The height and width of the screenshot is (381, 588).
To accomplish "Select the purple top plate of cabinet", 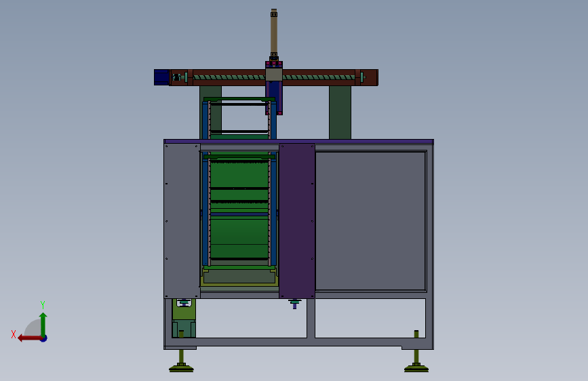I will [299, 142].
